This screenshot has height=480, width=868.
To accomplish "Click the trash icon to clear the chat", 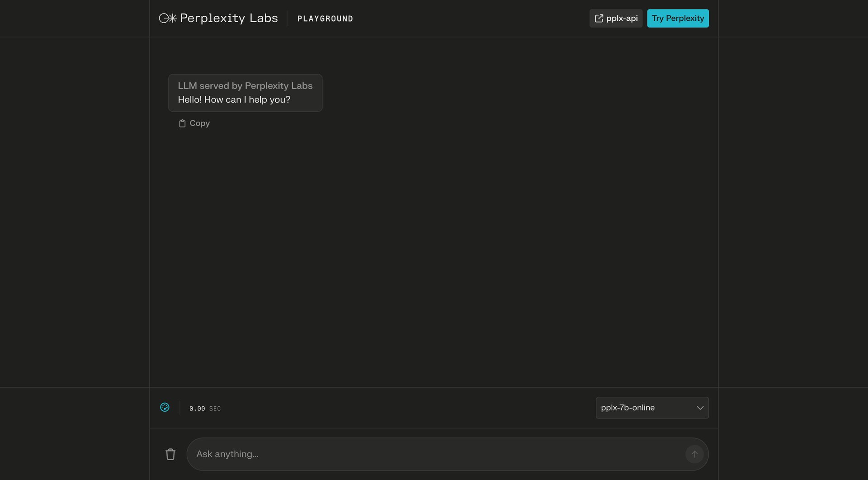I will (x=170, y=454).
